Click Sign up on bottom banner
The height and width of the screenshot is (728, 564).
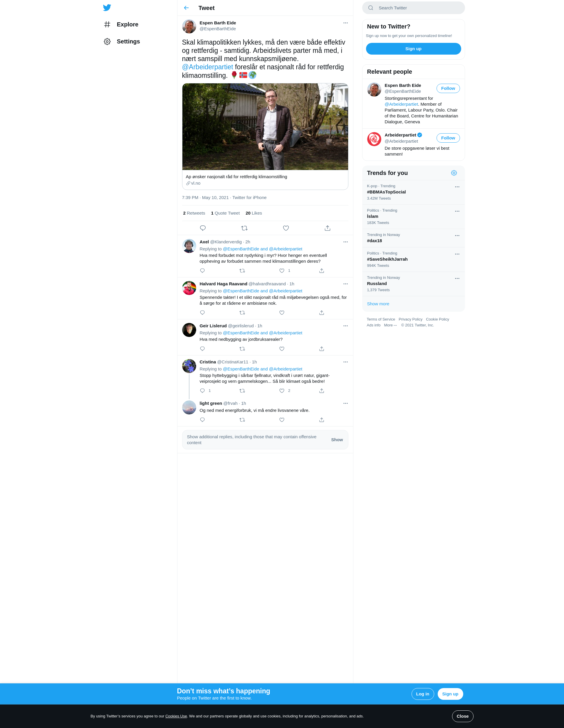[450, 694]
